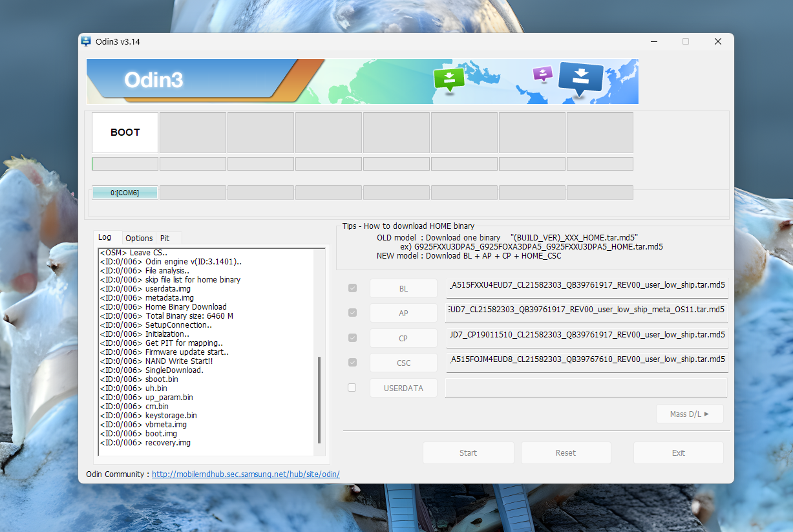793x532 pixels.
Task: Click log line 'userdata.img'
Action: [x=145, y=289]
